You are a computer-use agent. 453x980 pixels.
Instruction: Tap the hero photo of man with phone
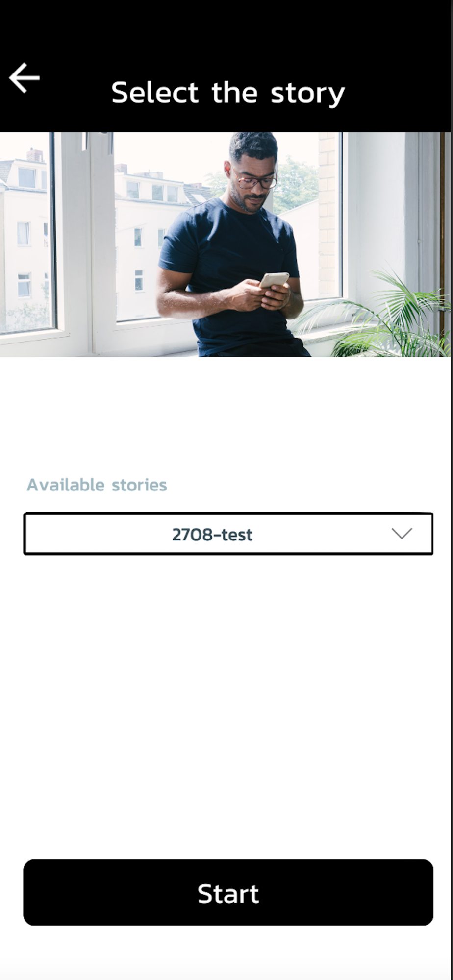(x=226, y=244)
